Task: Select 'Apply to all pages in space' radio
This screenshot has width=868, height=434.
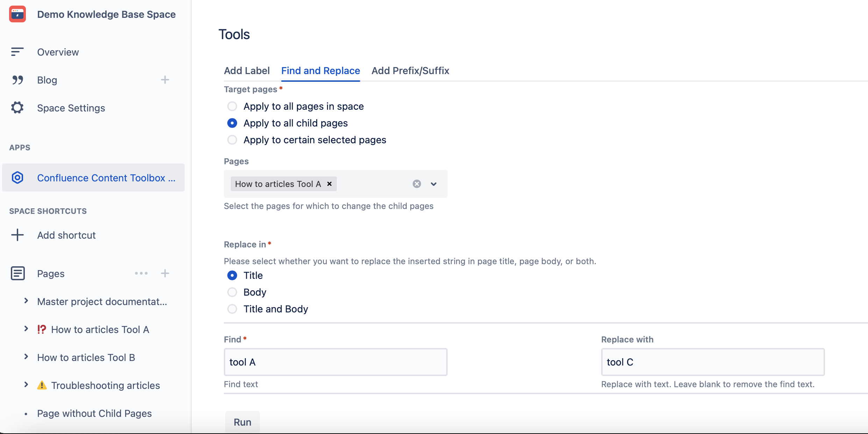Action: [x=232, y=106]
